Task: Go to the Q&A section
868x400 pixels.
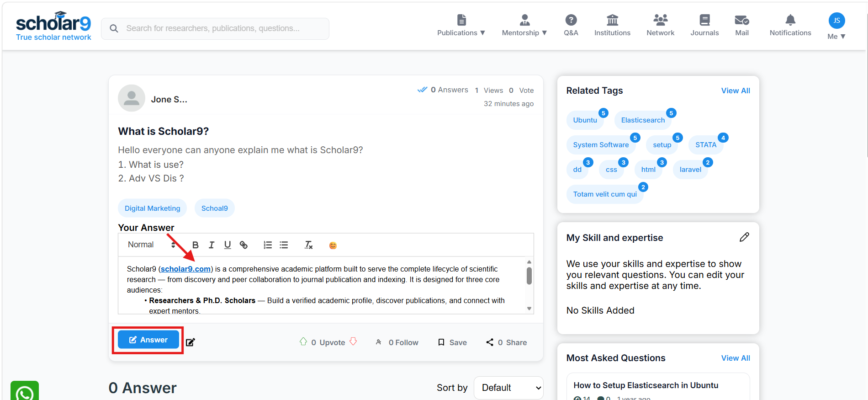Action: click(x=571, y=26)
